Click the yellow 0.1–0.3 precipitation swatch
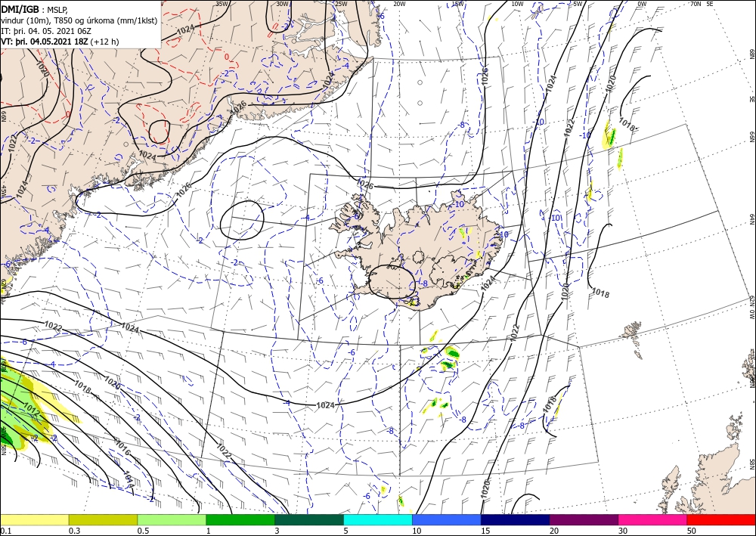Image resolution: width=756 pixels, height=536 pixels. coord(34,519)
